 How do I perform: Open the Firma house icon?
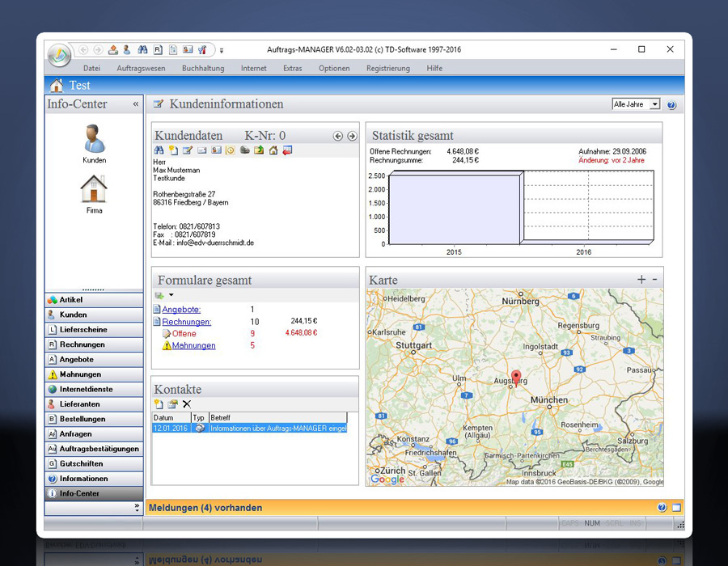[x=94, y=190]
